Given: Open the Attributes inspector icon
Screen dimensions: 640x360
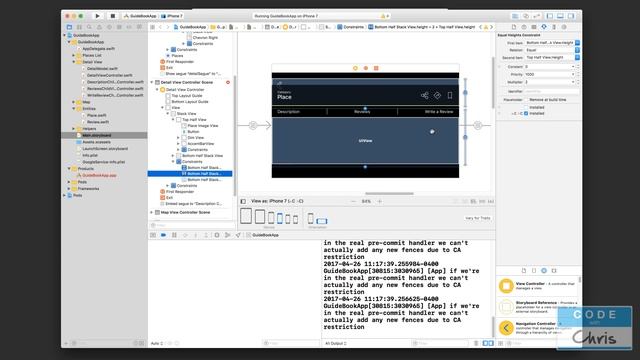Looking at the screenshot, I should coord(544,27).
